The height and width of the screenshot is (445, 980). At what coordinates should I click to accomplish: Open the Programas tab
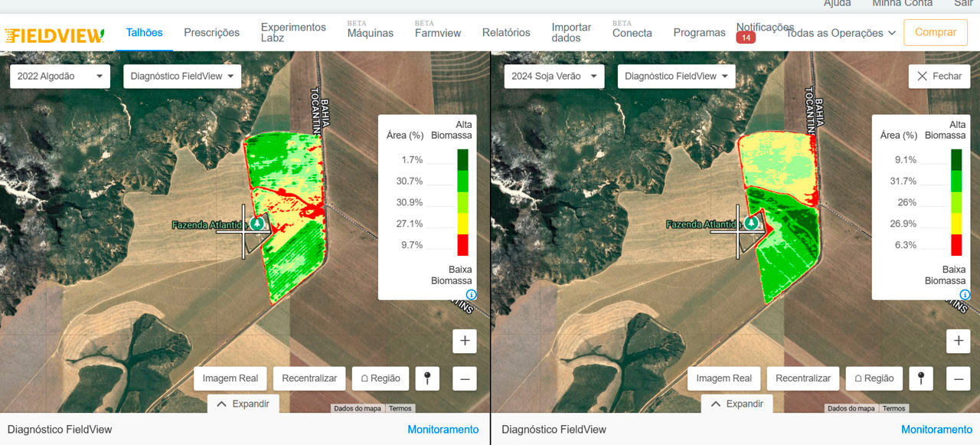coord(699,32)
